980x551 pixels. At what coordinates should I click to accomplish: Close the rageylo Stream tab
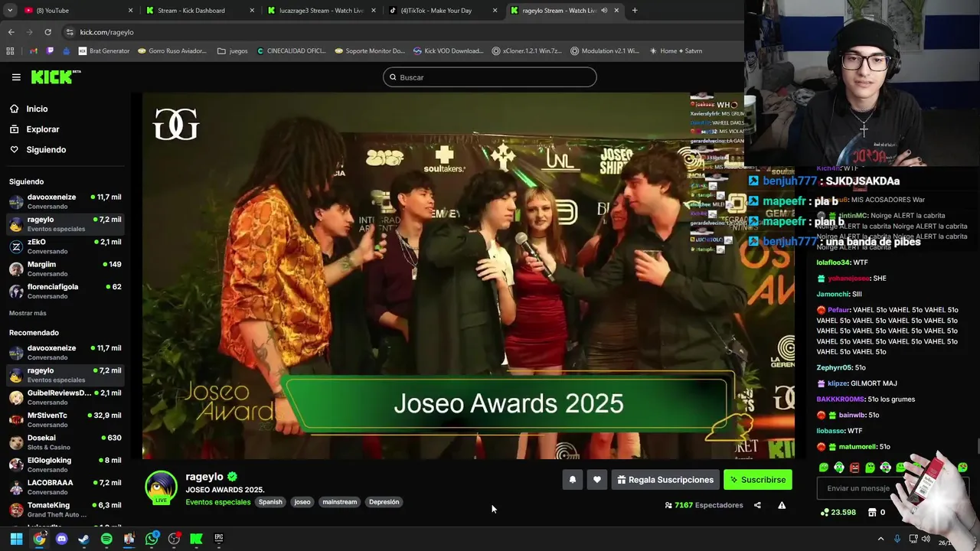(616, 11)
